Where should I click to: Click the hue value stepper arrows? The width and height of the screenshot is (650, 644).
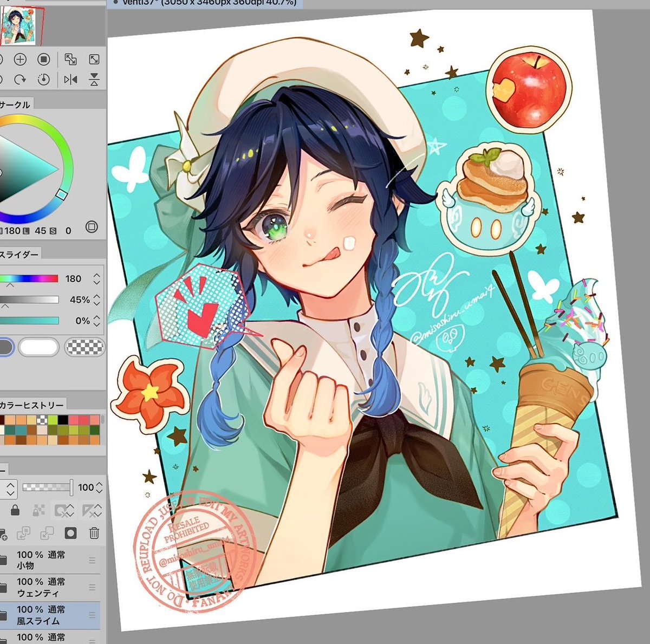pyautogui.click(x=96, y=278)
